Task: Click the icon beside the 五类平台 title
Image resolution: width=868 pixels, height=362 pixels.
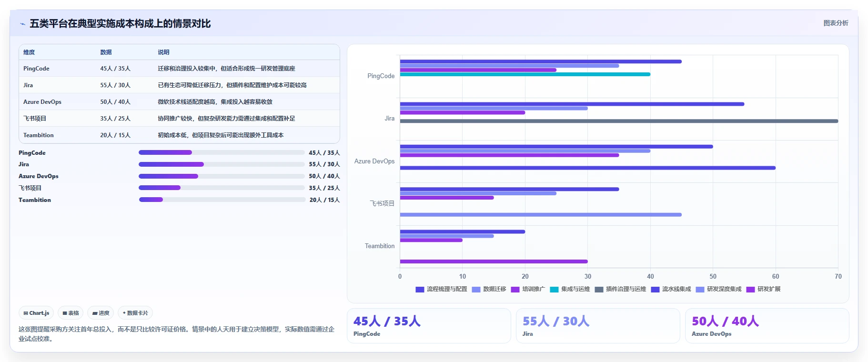Action: click(x=22, y=24)
